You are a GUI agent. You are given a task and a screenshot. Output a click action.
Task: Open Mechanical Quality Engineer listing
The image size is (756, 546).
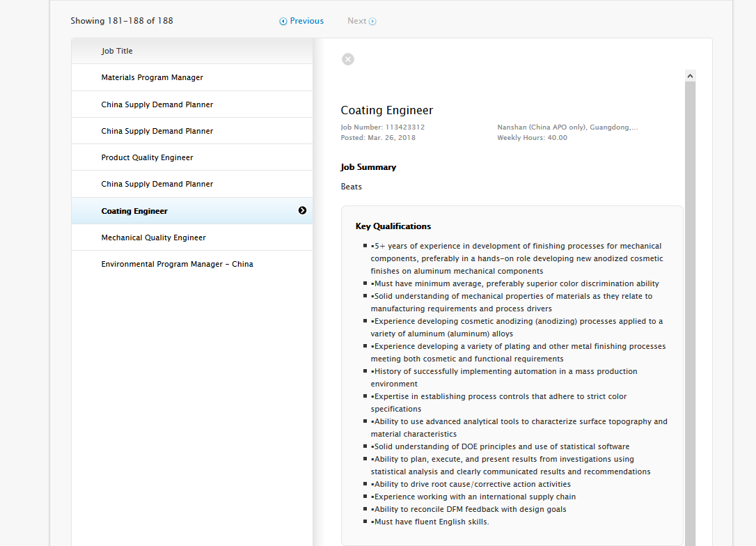154,237
